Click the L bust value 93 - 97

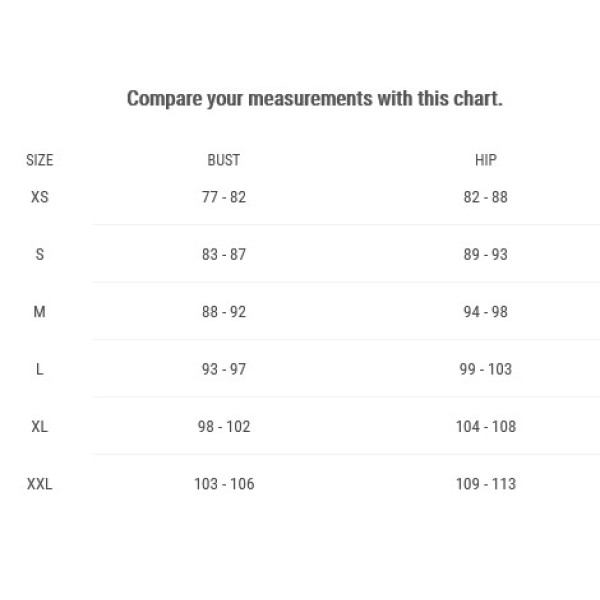pos(224,369)
